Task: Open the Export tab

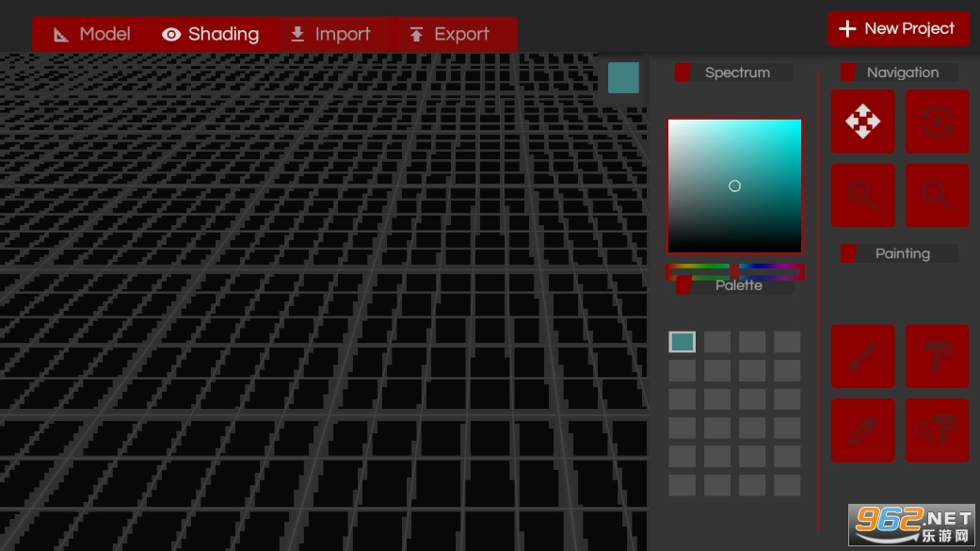Action: click(451, 34)
